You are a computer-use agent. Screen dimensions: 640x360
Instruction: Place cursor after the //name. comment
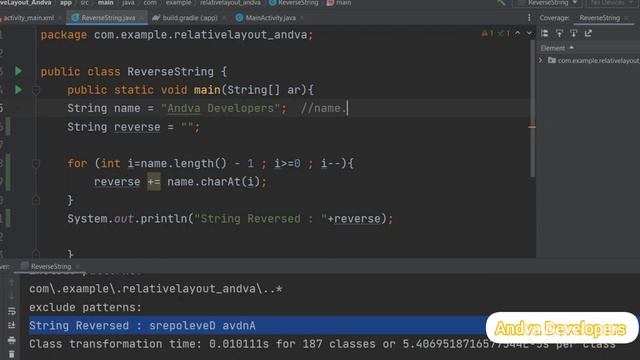tap(347, 108)
